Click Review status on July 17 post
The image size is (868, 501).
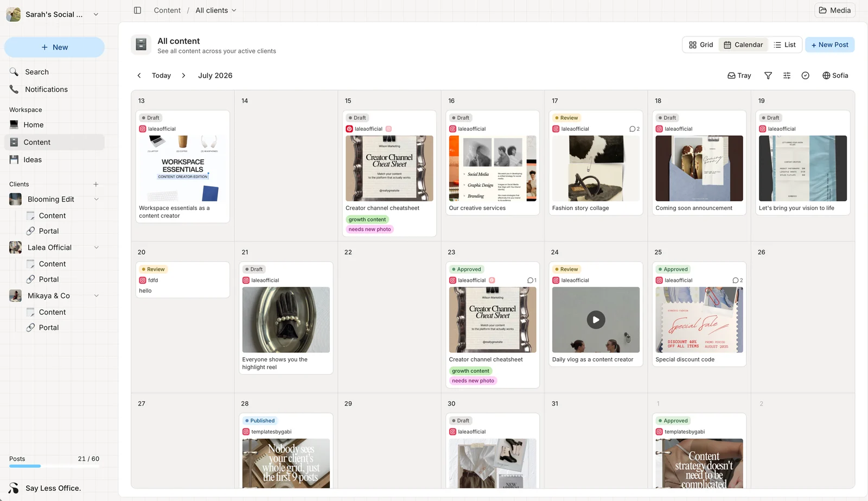(x=566, y=118)
